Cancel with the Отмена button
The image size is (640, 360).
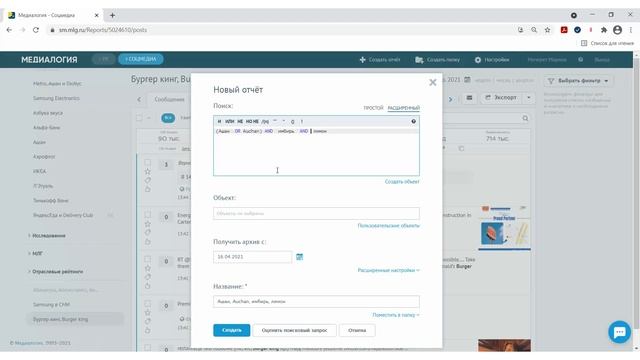click(357, 330)
